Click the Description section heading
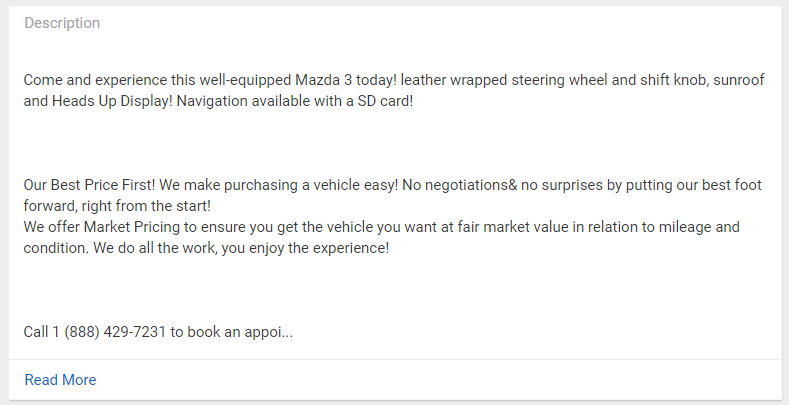The image size is (789, 405). coord(62,23)
